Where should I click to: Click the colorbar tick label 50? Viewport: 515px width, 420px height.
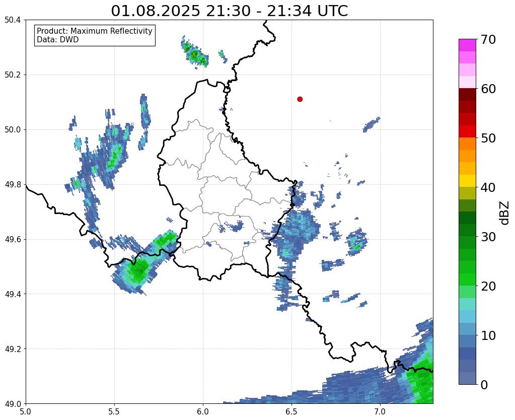(488, 138)
